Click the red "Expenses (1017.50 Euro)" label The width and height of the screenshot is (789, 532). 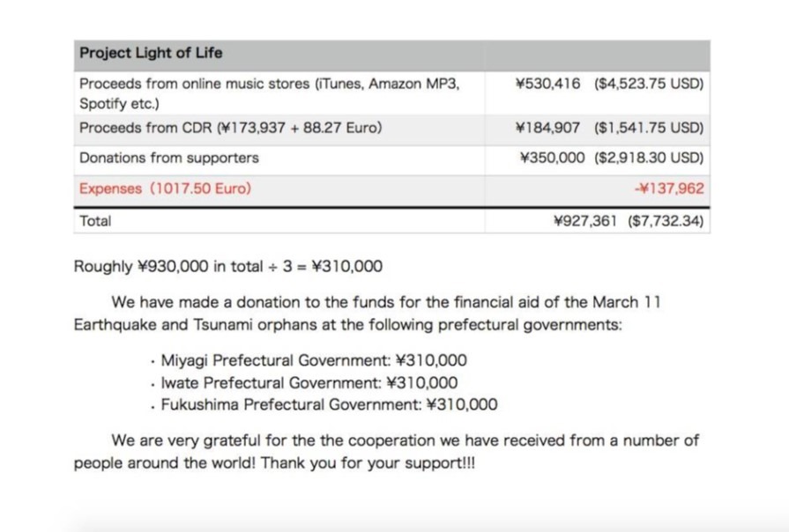[165, 188]
